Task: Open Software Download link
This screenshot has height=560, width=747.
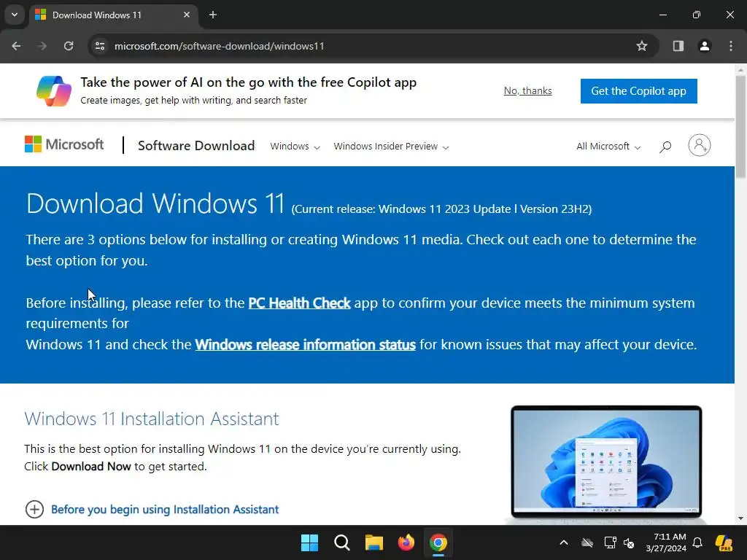Action: [x=196, y=146]
